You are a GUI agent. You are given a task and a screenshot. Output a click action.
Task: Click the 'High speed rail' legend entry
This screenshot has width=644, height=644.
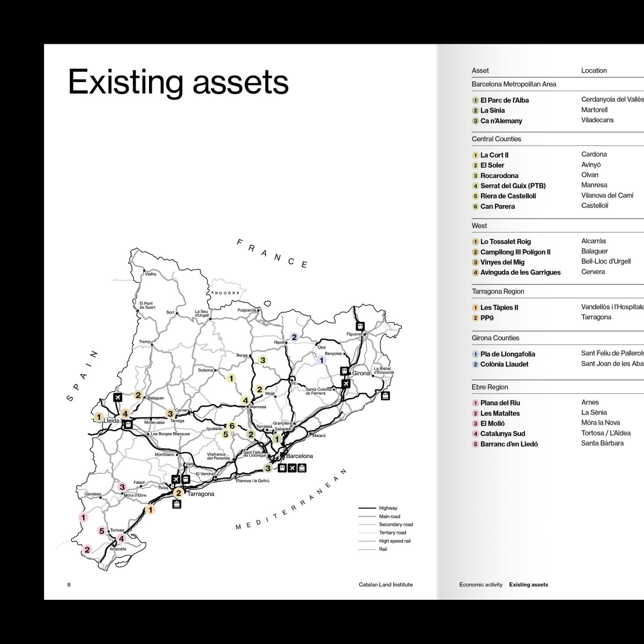click(385, 541)
